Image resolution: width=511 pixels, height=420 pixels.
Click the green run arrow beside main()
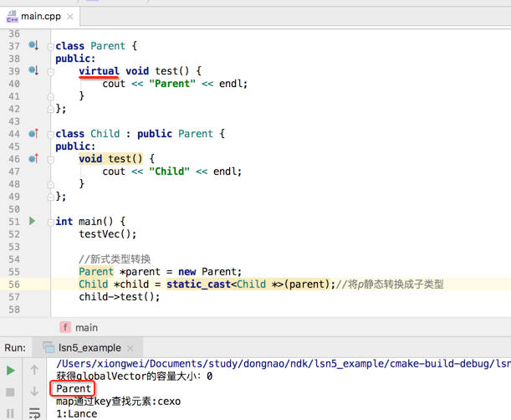[32, 221]
